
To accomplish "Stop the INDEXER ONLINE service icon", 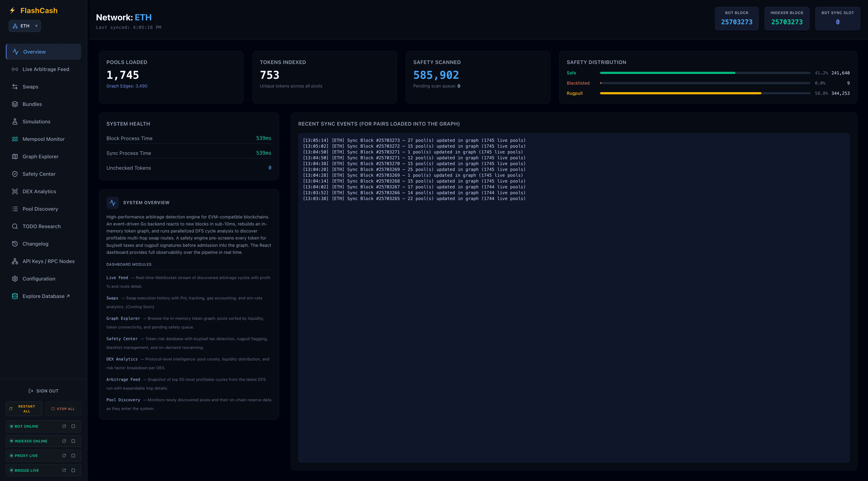I will click(x=73, y=441).
